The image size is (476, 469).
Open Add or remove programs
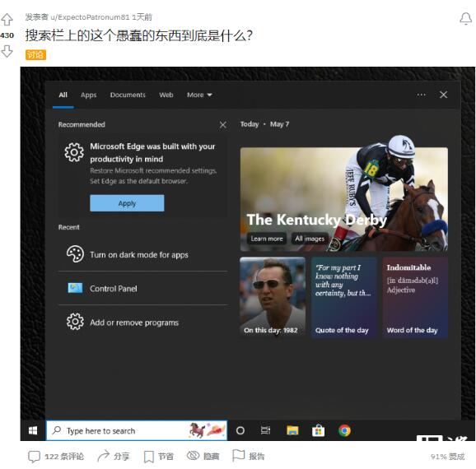(142, 323)
